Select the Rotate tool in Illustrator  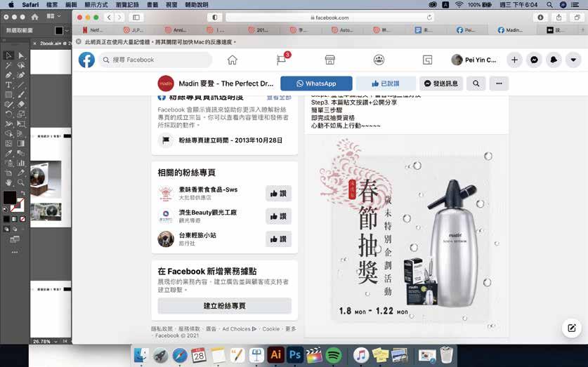click(8, 114)
